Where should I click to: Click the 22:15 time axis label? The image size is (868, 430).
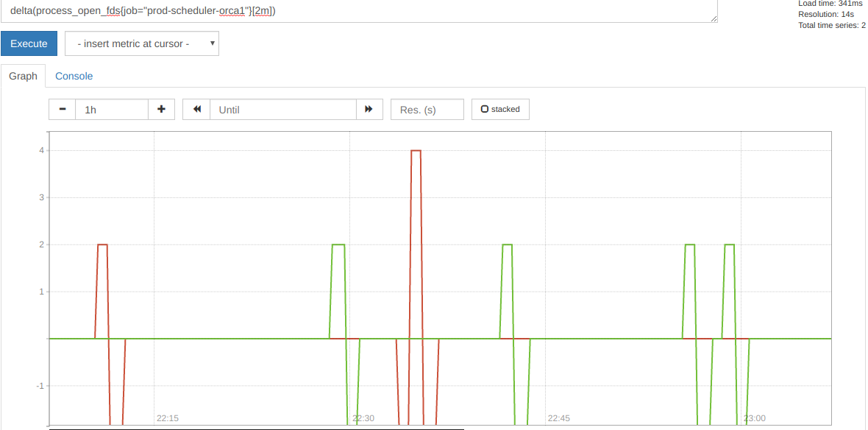(x=168, y=417)
